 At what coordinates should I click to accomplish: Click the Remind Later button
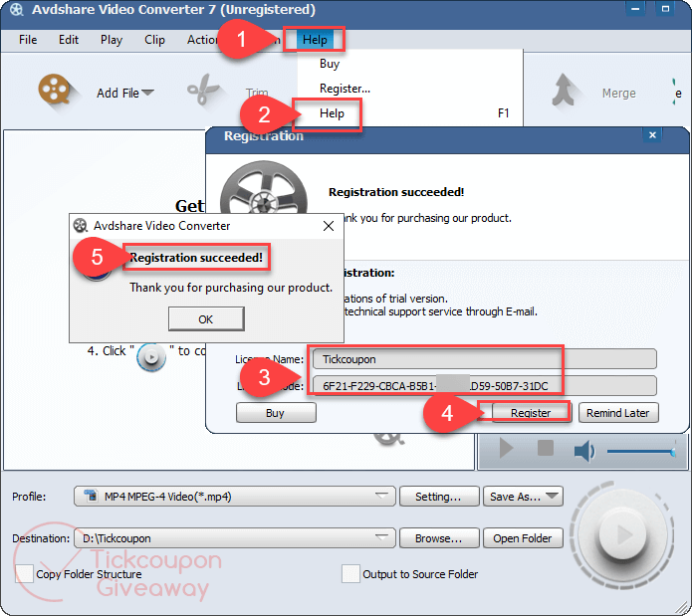618,413
